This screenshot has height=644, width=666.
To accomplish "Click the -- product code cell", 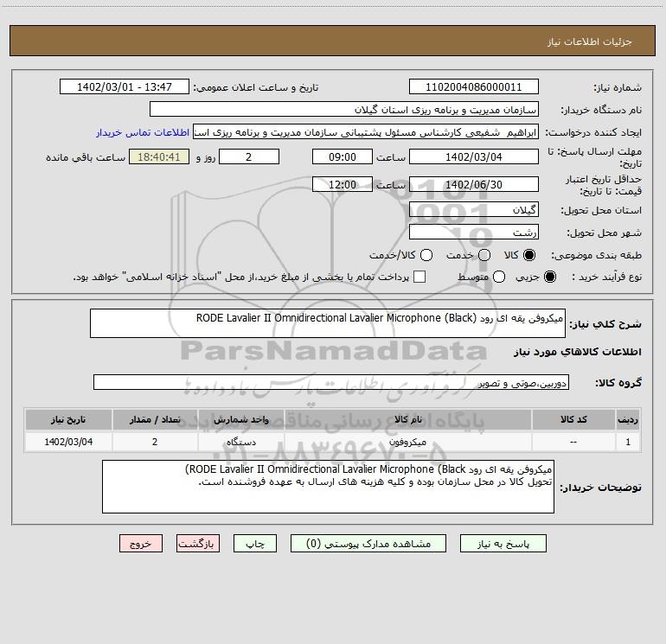I will click(573, 442).
